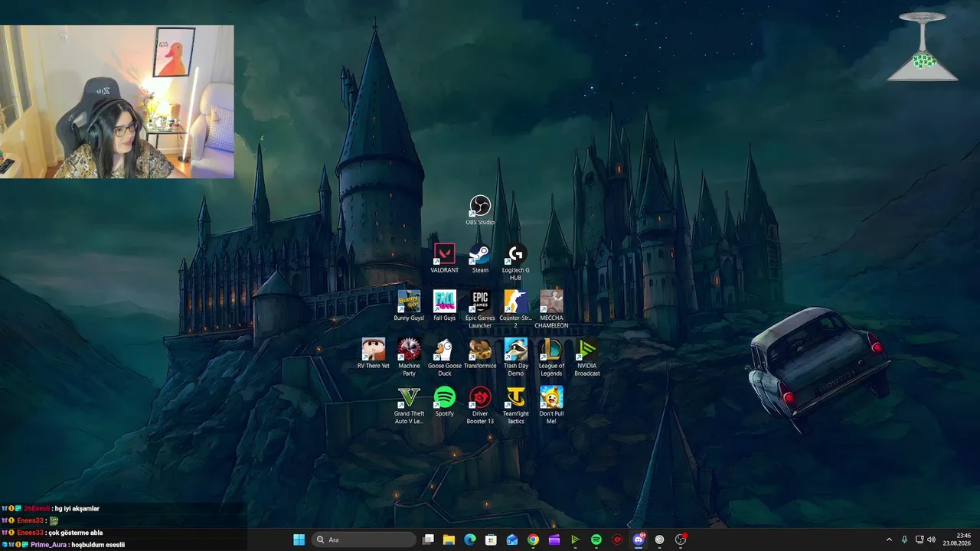Open the Outlook mail taskbar icon
The height and width of the screenshot is (551, 980).
tap(512, 540)
